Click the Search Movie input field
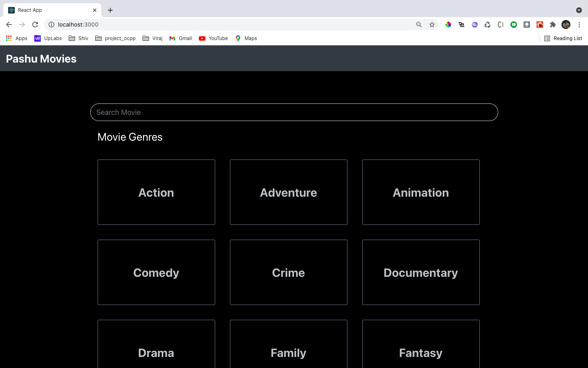 point(294,112)
